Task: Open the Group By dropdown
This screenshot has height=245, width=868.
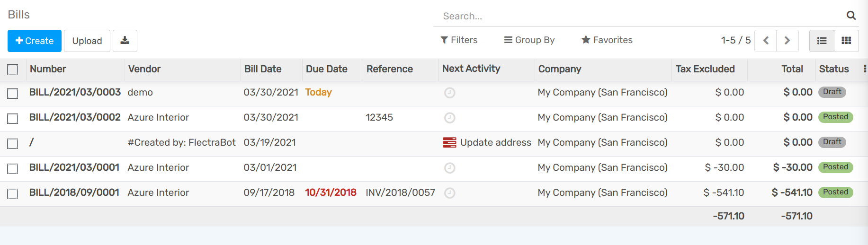Action: click(529, 40)
